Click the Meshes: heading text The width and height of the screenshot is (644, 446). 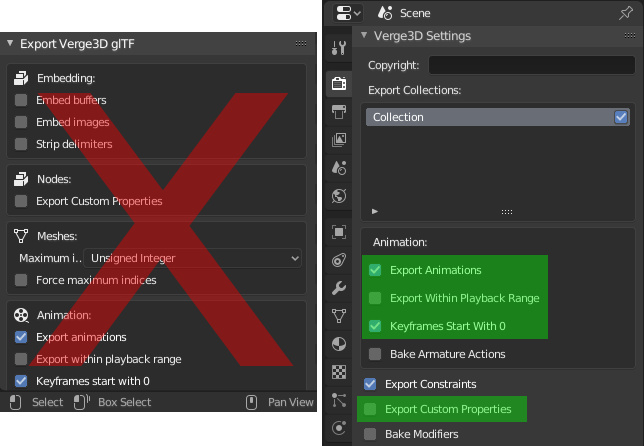pos(57,236)
